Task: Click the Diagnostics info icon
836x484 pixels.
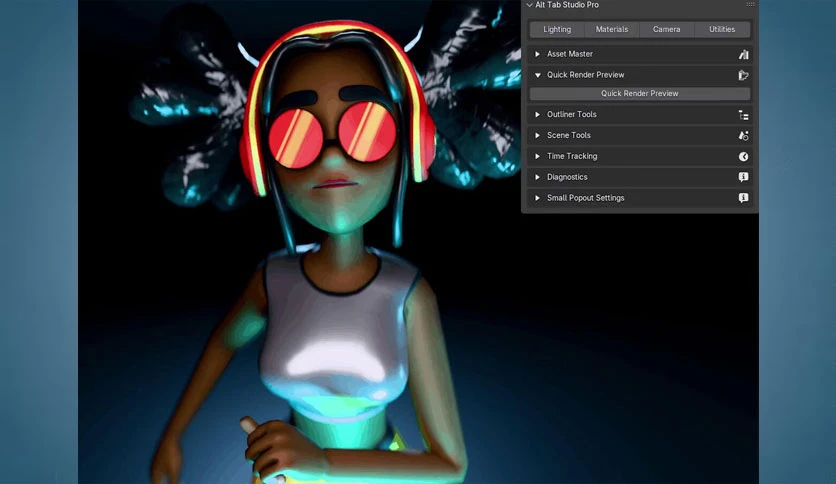Action: pos(743,177)
